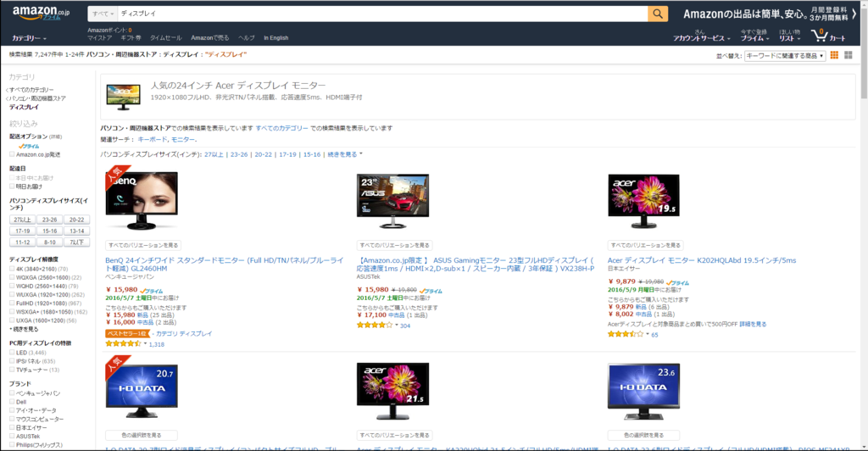This screenshot has width=868, height=451.
Task: Click BenQ すべてのバリエーションを見る button
Action: click(x=143, y=245)
